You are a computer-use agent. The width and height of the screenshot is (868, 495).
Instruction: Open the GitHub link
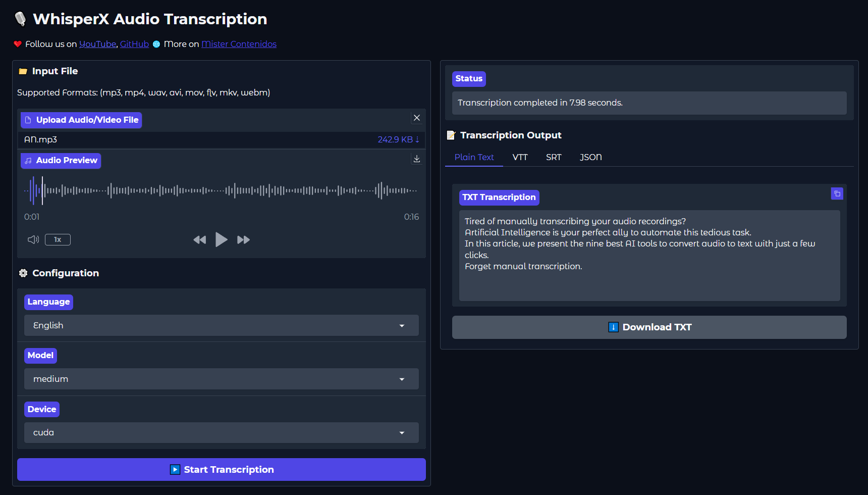134,44
